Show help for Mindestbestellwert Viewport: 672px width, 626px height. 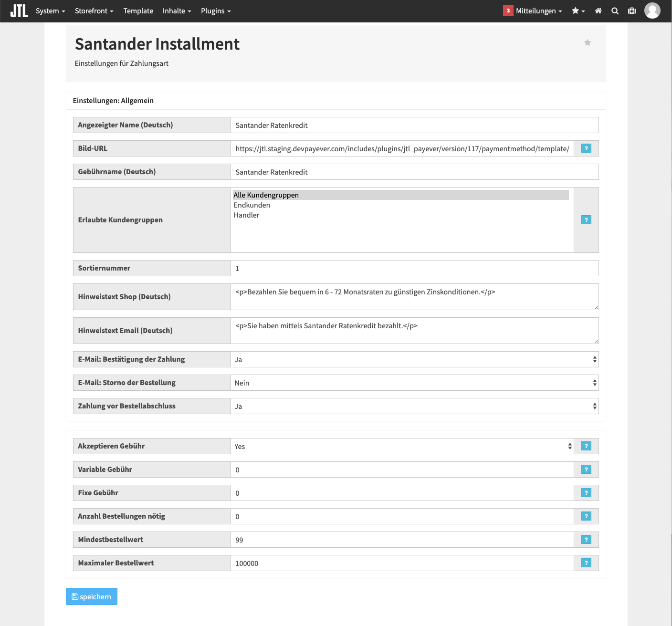coord(586,540)
